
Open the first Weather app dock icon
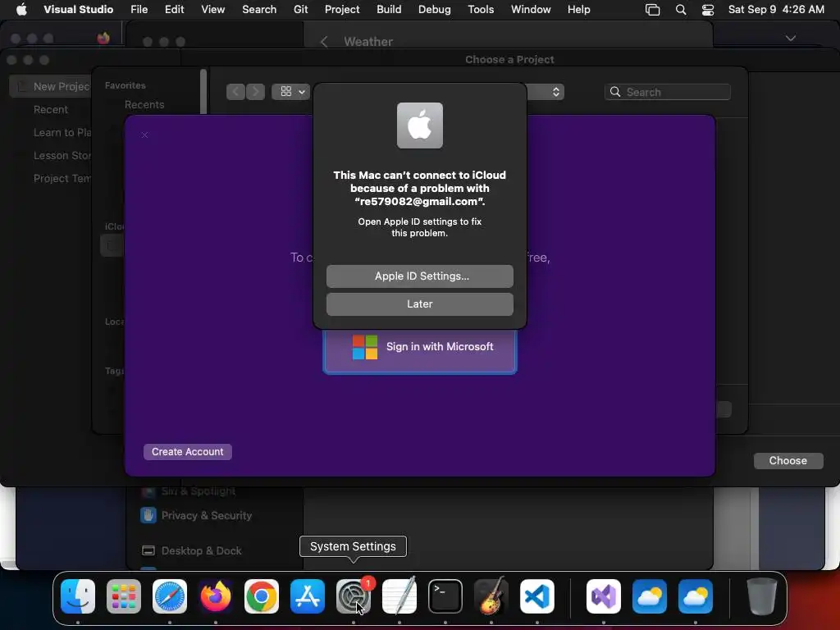pos(650,596)
